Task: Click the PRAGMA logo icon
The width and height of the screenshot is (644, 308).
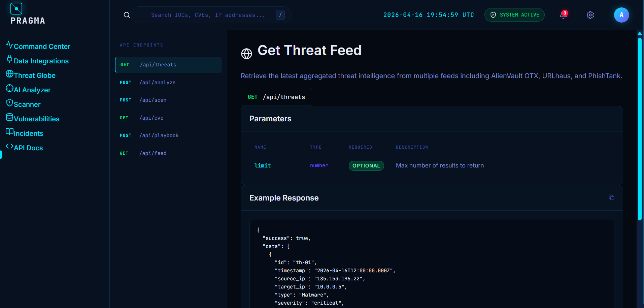Action: (x=16, y=8)
